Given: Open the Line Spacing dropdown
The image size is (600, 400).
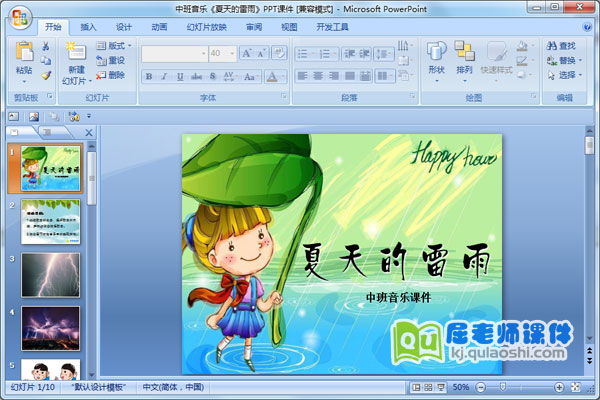Looking at the screenshot, I should [x=384, y=54].
